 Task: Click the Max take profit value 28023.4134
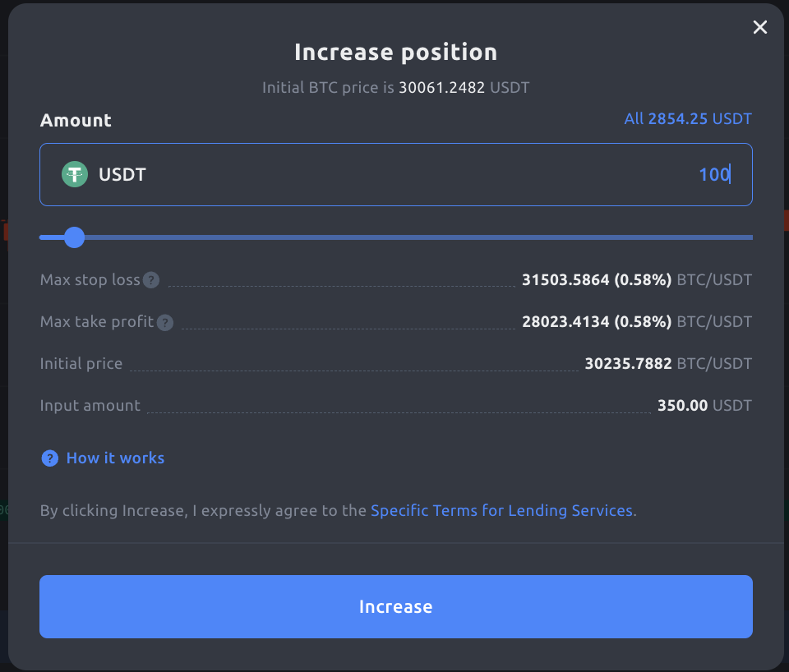pyautogui.click(x=565, y=321)
